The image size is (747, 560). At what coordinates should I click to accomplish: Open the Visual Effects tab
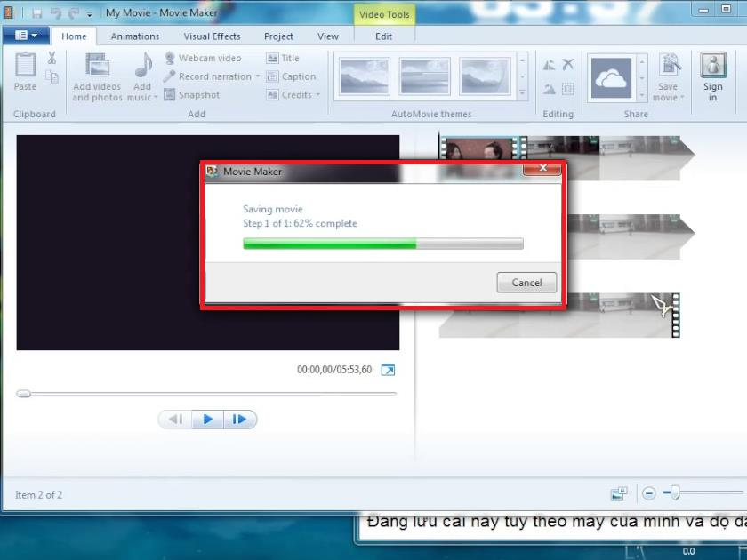point(212,36)
